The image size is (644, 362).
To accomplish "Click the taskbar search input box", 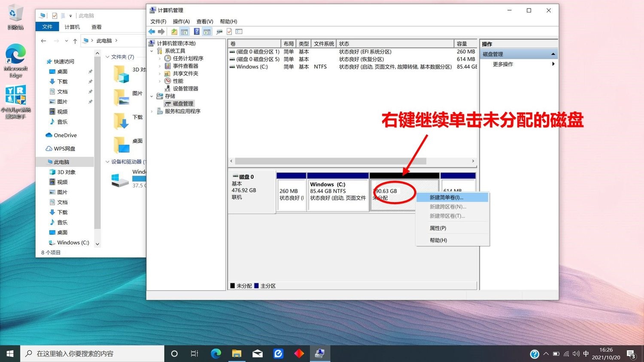I will [x=92, y=353].
